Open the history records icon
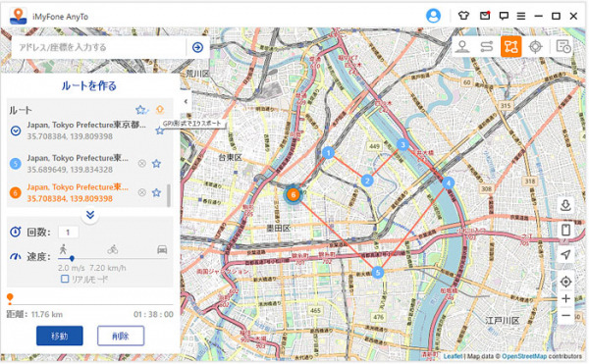 (563, 46)
